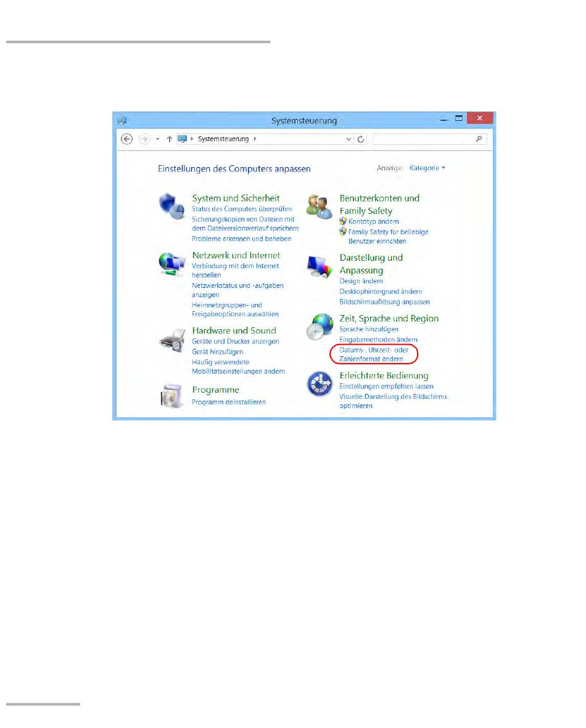Screen dimensions: 586x728
Task: Click the Hardware und Sound printer icon
Action: (172, 341)
